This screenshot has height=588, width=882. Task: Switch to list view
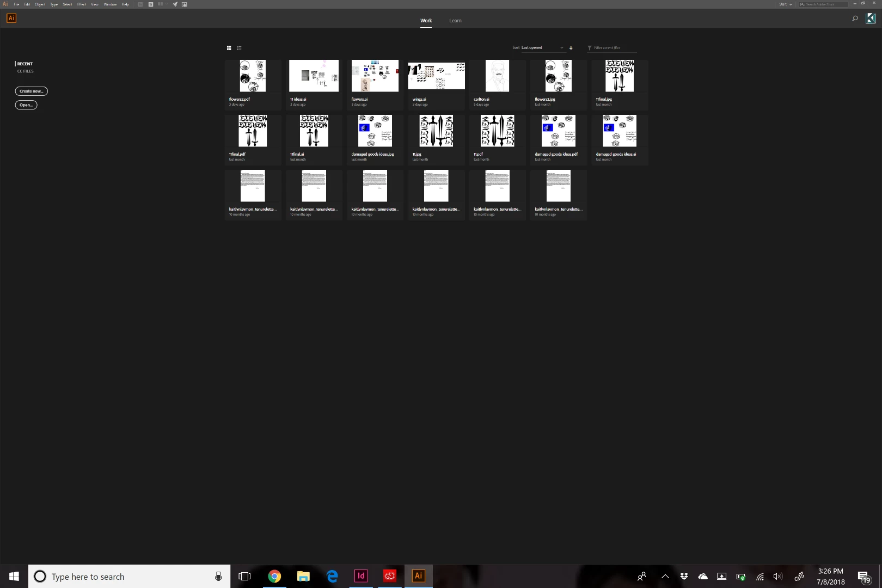pos(239,48)
